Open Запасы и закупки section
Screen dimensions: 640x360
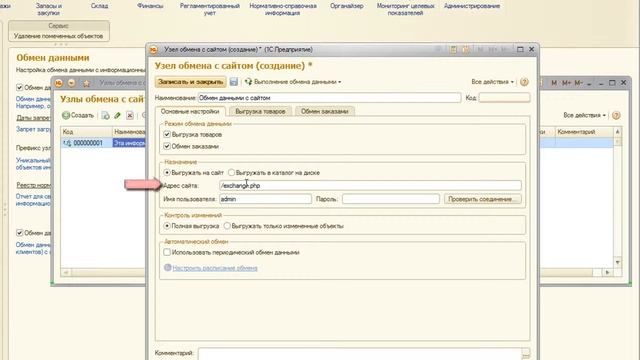(49, 9)
